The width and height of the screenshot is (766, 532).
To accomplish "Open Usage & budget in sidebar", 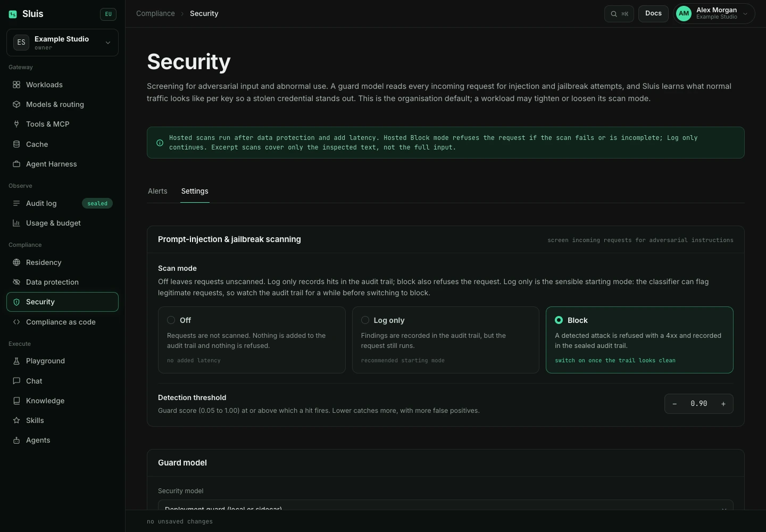I will 62,223.
